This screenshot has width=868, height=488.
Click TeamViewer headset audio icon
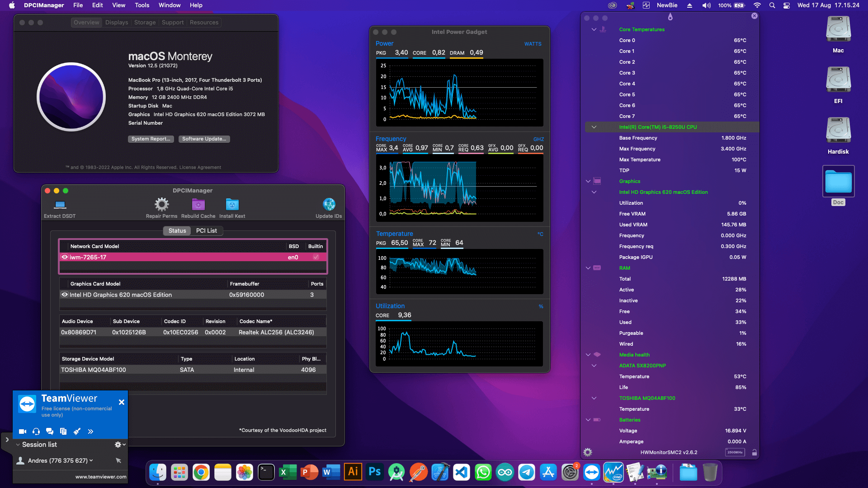click(x=36, y=432)
